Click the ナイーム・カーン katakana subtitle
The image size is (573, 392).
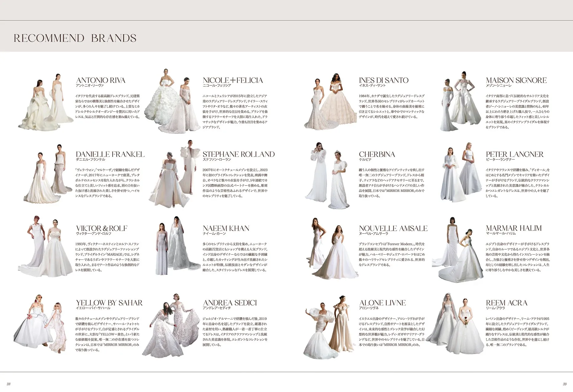214,234
